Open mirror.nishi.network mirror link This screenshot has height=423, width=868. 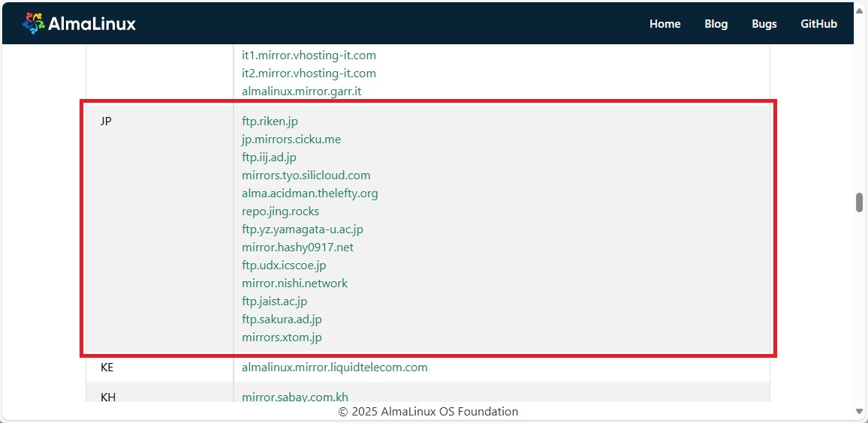(295, 283)
